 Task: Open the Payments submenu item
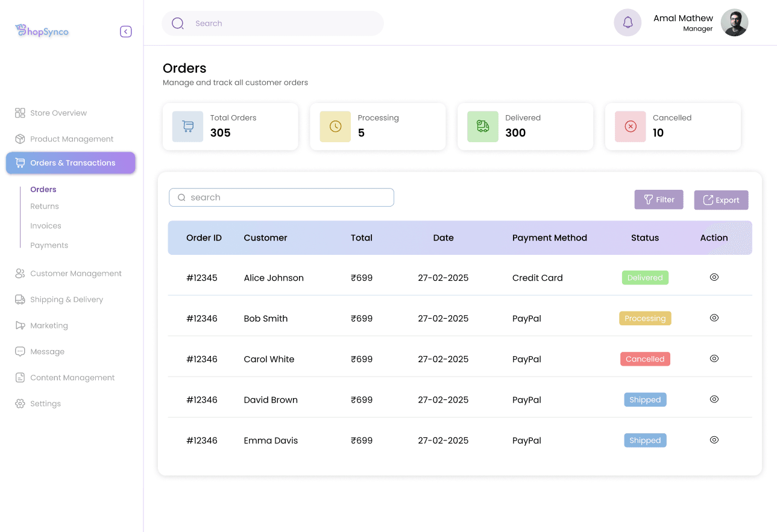(x=49, y=245)
